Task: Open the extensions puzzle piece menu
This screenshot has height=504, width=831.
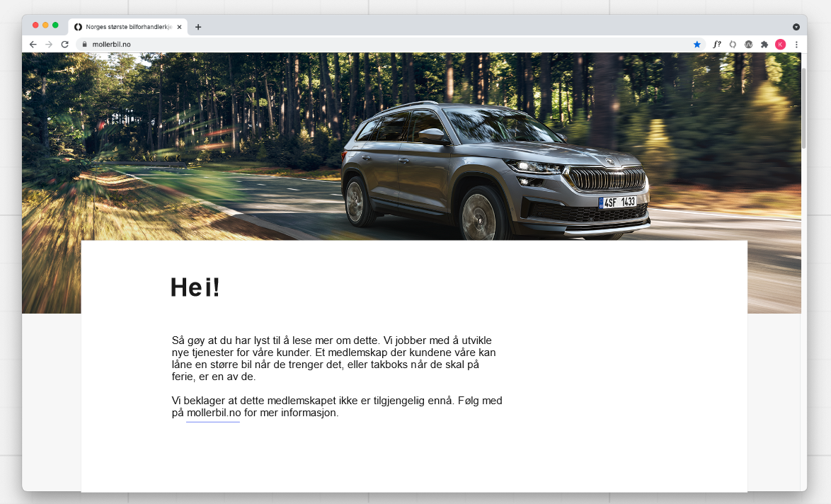Action: 764,44
